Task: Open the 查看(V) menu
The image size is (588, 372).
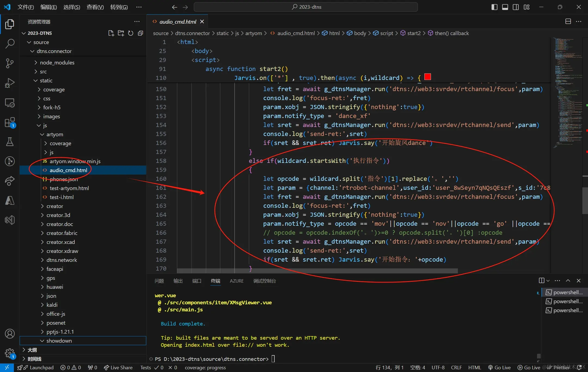Action: tap(95, 7)
